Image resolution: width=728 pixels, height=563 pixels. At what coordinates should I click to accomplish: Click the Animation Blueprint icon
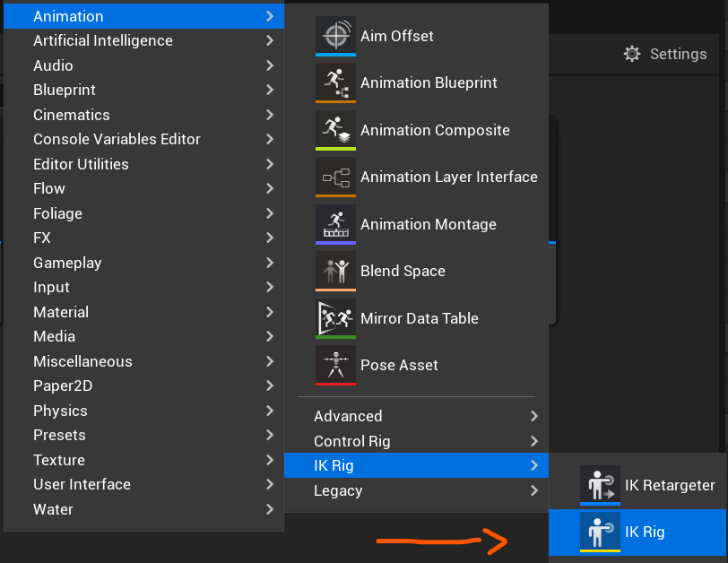335,82
